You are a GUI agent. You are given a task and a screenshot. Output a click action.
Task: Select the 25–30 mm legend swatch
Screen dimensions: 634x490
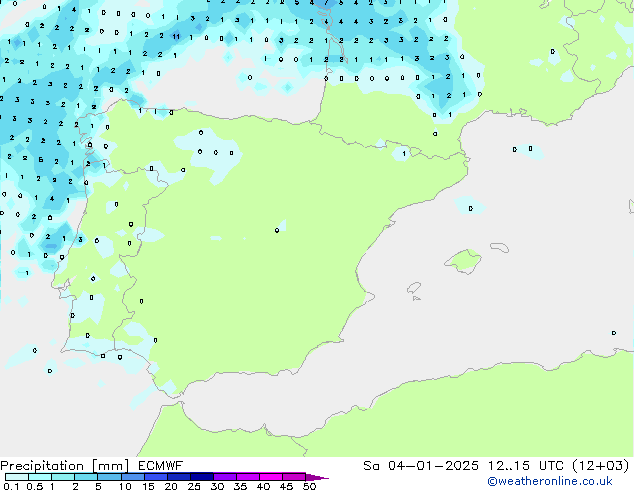pos(202,477)
